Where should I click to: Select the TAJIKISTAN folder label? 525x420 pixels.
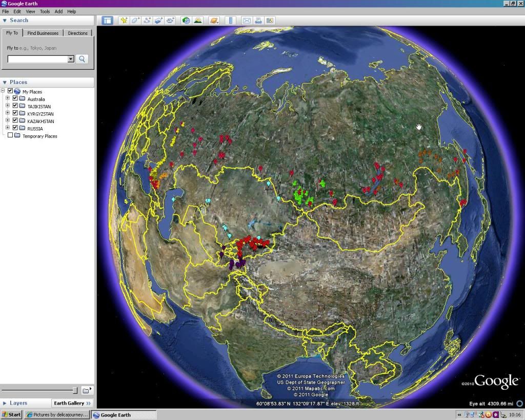pos(39,107)
